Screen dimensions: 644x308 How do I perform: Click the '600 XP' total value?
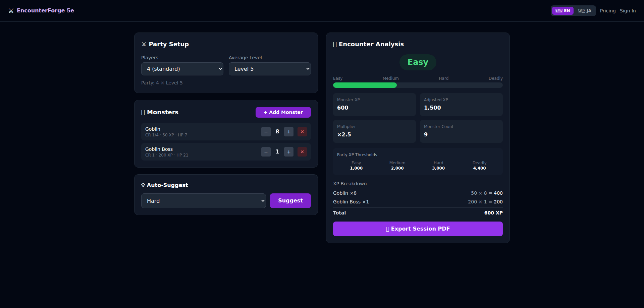493,213
